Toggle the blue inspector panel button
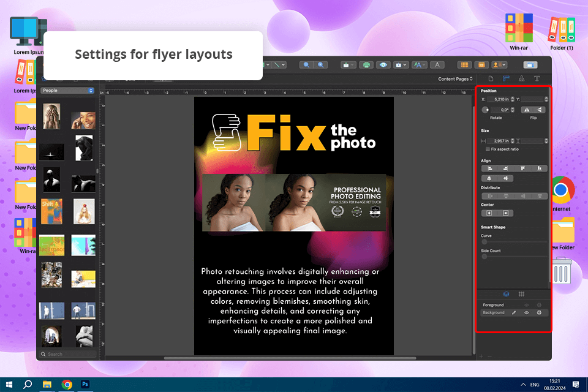The height and width of the screenshot is (392, 588). tap(530, 65)
